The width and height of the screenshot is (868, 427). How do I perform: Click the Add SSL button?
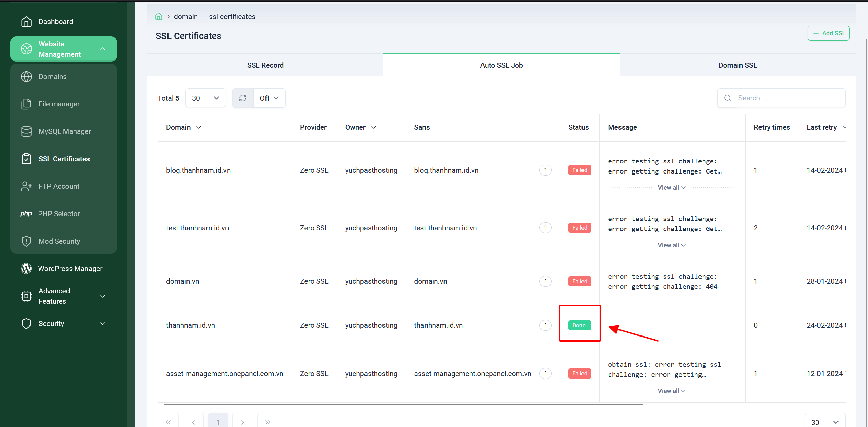pos(828,33)
